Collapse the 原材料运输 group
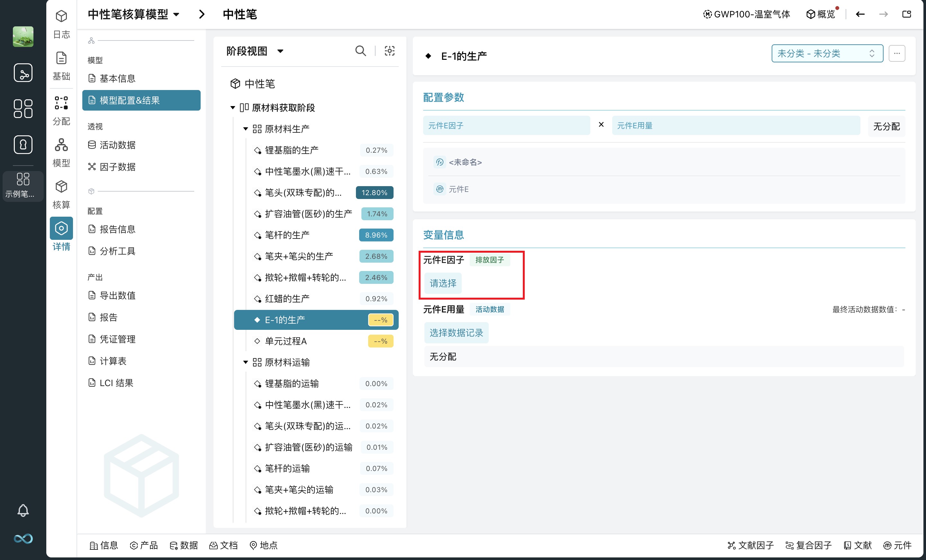The image size is (926, 560). (x=245, y=362)
